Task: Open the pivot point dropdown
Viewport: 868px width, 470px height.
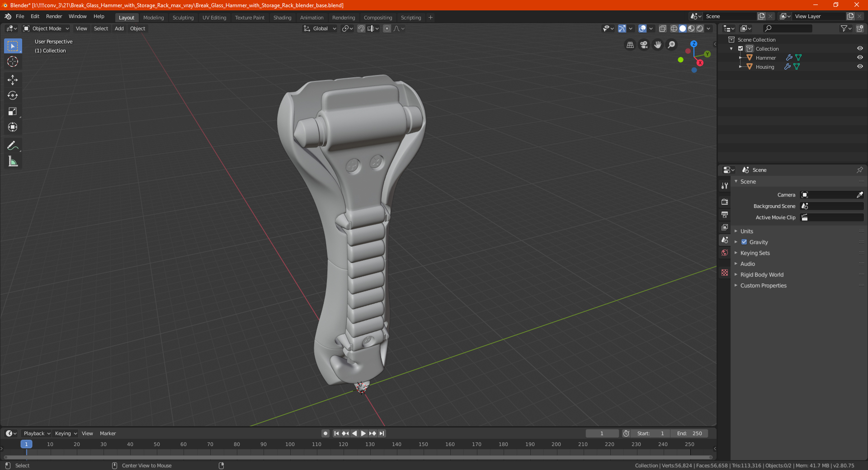Action: click(x=347, y=28)
